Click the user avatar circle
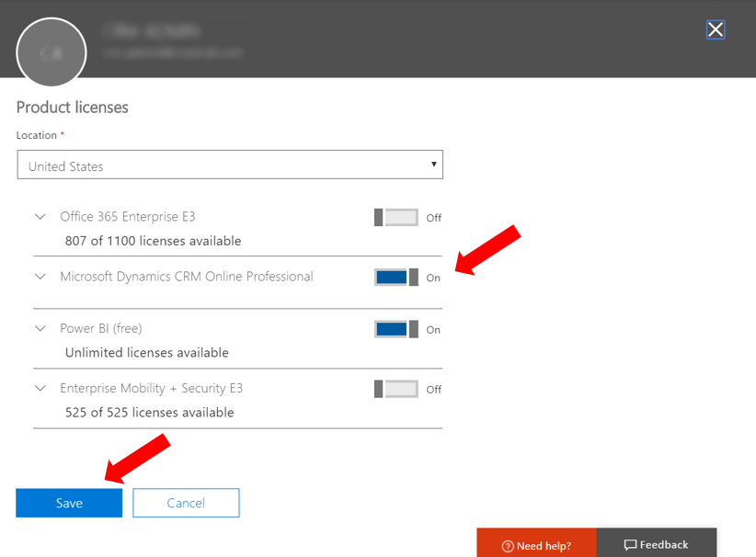 tap(51, 52)
